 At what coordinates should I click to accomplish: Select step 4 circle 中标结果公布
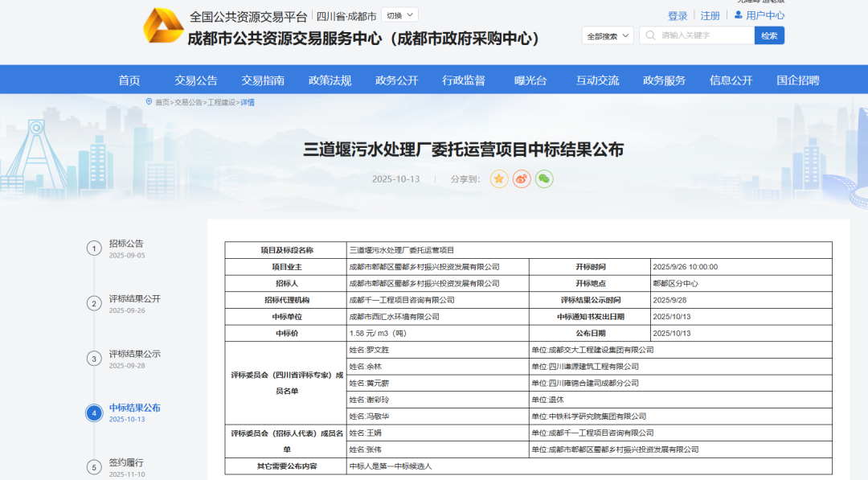(94, 413)
